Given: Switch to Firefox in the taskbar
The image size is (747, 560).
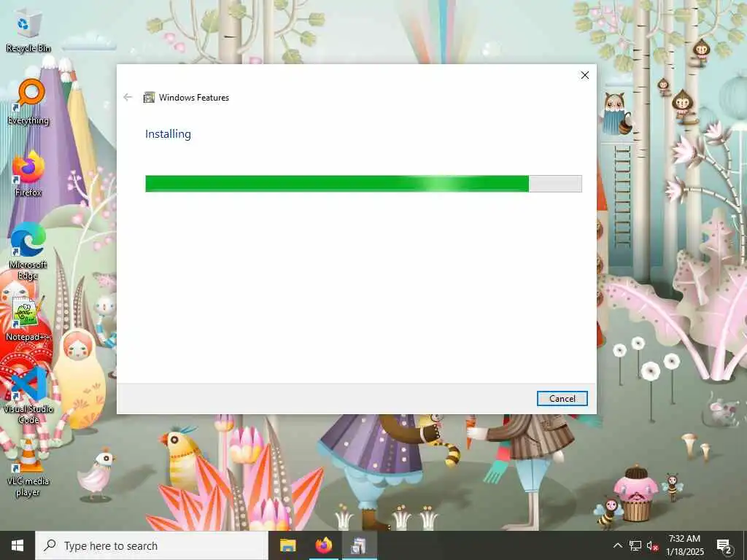Looking at the screenshot, I should click(323, 545).
